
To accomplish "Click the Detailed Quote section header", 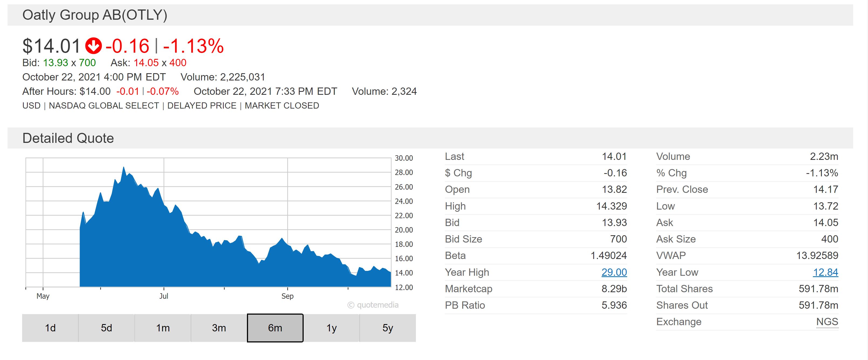I will 68,138.
